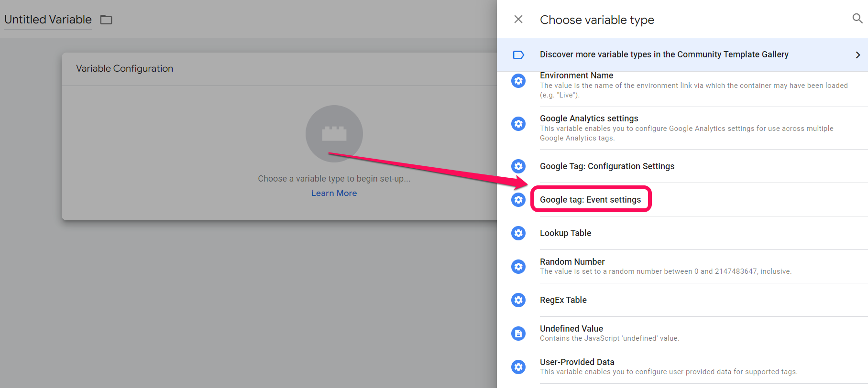
Task: Click Discover more variable types banner text
Action: pos(664,54)
